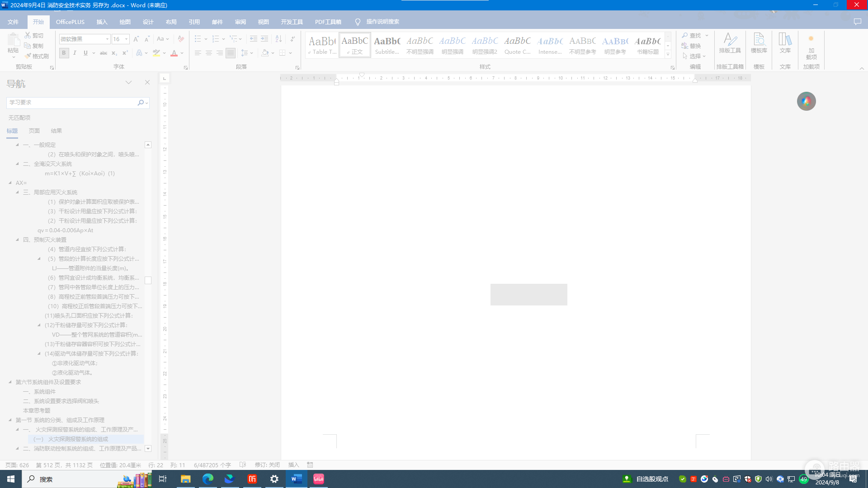
Task: Center align the paragraph text
Action: tap(209, 53)
